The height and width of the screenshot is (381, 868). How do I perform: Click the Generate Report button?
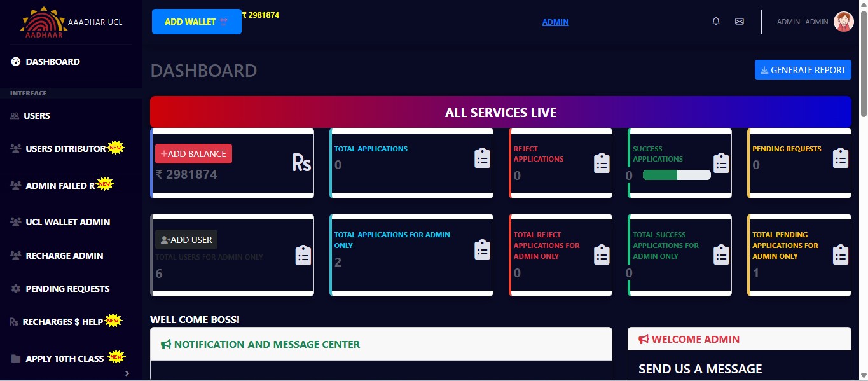(x=803, y=70)
